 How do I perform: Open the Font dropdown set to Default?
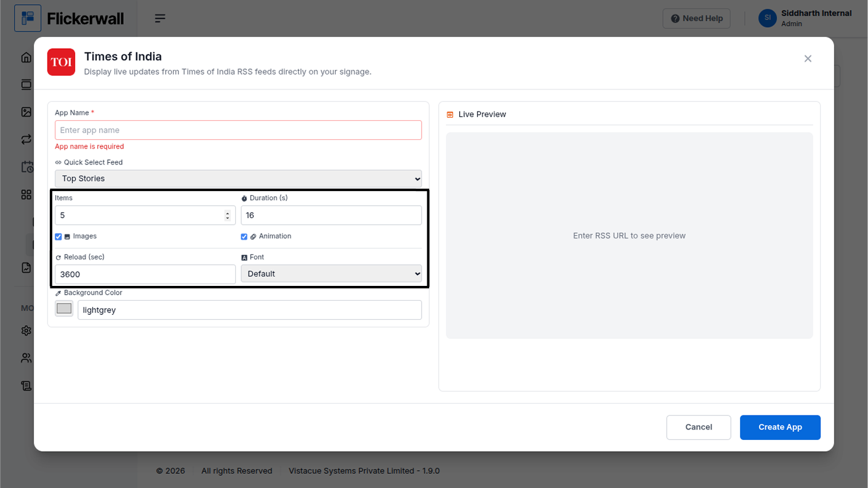[331, 274]
